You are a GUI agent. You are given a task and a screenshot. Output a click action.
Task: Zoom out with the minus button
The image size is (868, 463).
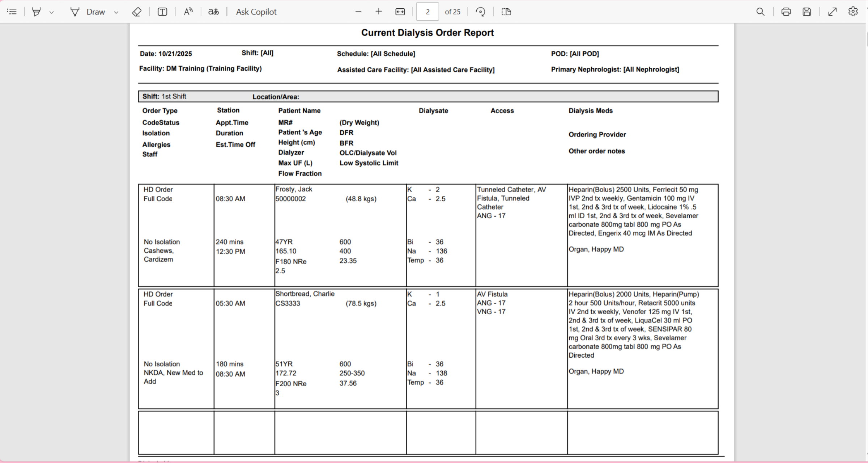click(x=358, y=12)
